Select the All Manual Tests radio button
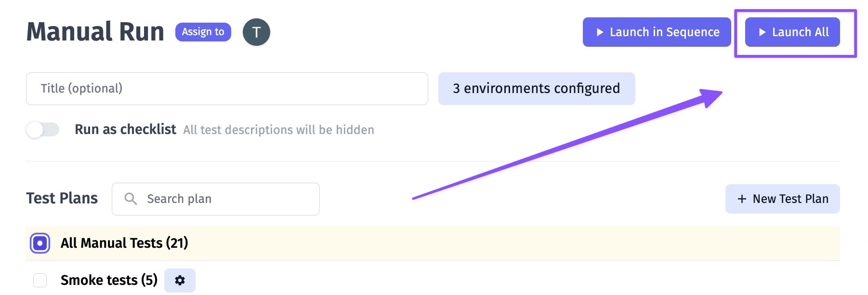The width and height of the screenshot is (868, 295). click(40, 243)
